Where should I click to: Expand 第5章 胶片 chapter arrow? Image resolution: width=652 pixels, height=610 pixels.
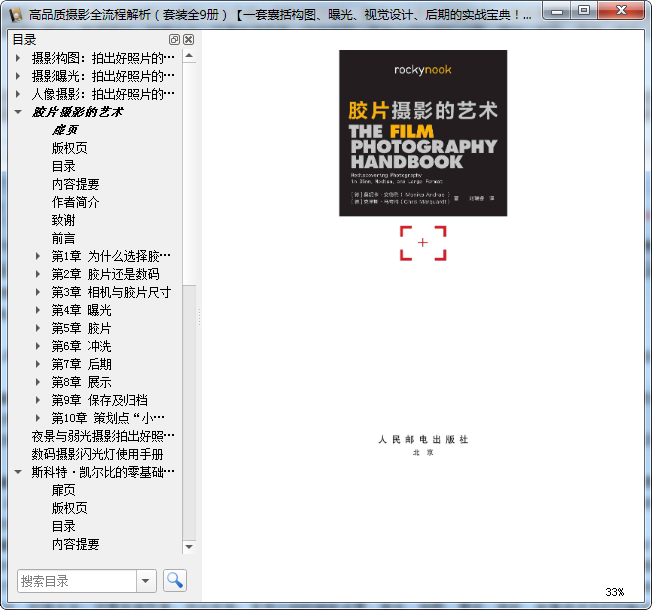[38, 328]
